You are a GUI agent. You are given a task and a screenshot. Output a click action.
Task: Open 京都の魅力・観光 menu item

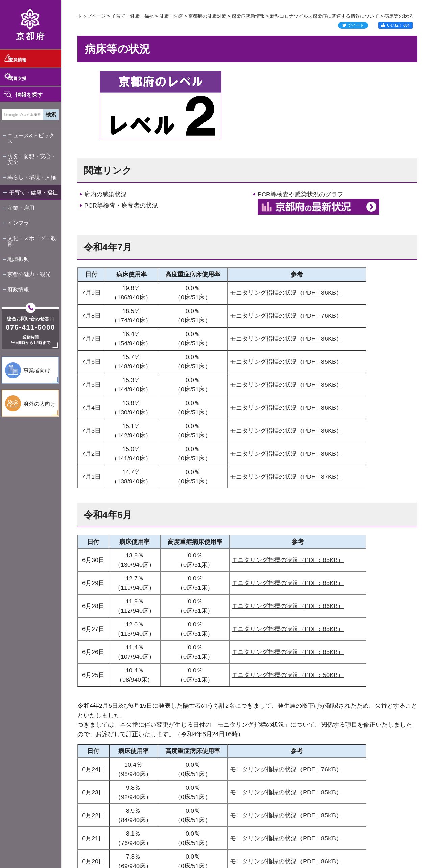coord(30,274)
